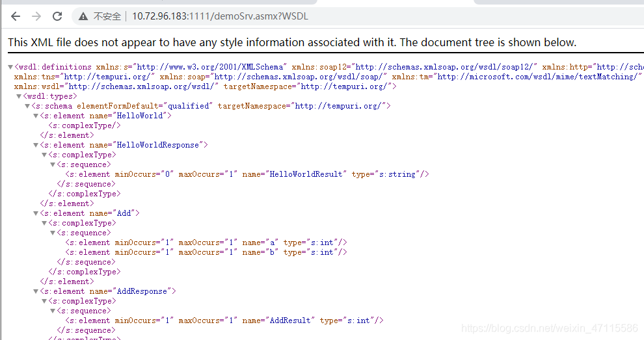Screen dimensions: 644x340
Task: Click the 不安全 security label
Action: (107, 16)
